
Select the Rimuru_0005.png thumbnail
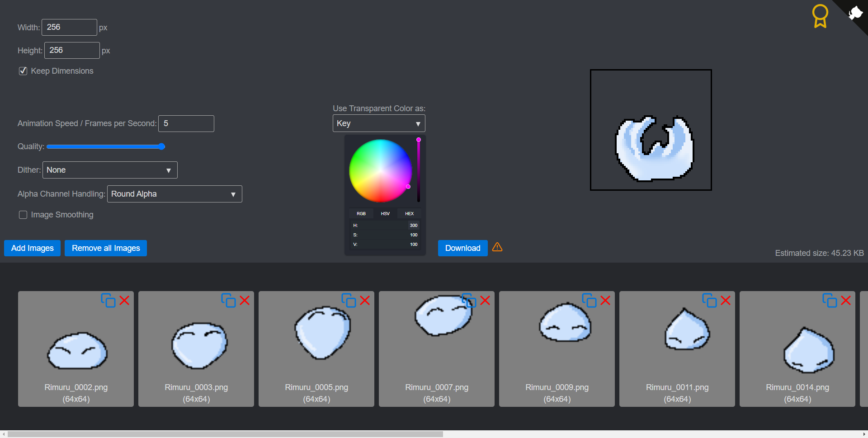[316, 349]
